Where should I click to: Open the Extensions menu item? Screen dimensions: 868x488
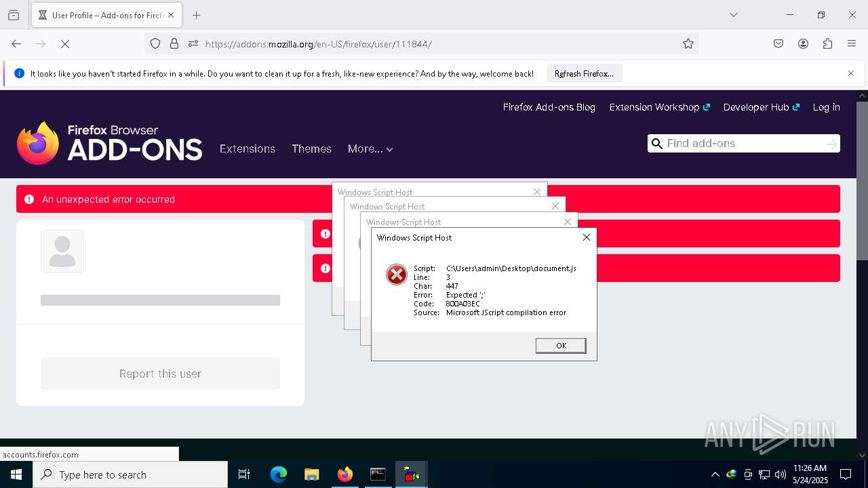(248, 149)
